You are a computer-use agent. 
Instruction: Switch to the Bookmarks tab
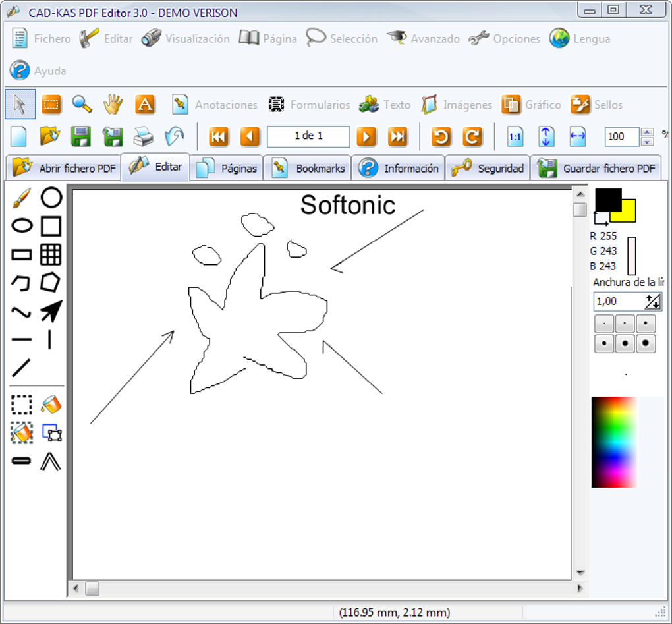[308, 169]
